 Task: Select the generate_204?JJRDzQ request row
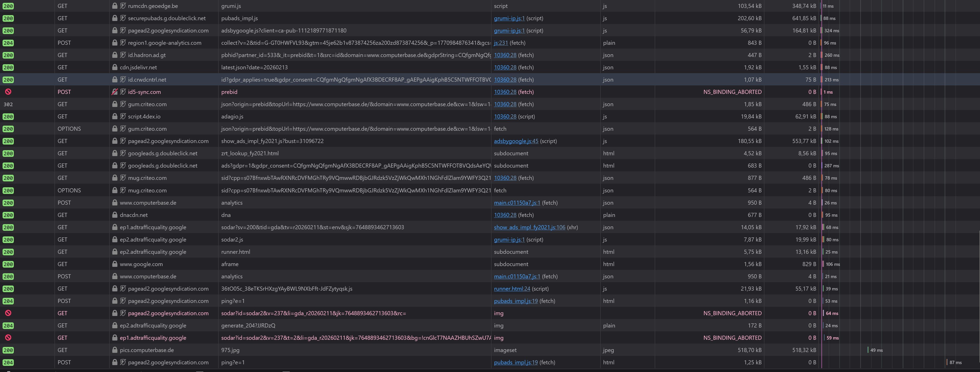click(x=248, y=325)
